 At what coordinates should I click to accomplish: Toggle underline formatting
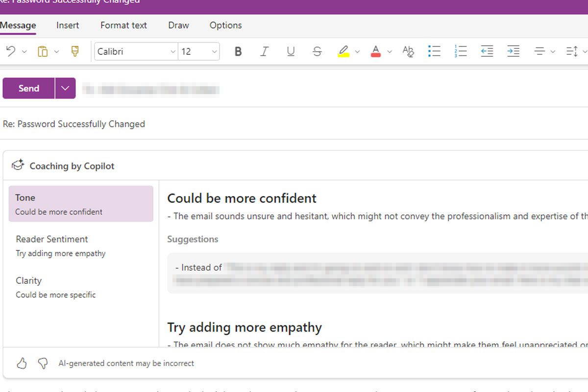tap(291, 51)
